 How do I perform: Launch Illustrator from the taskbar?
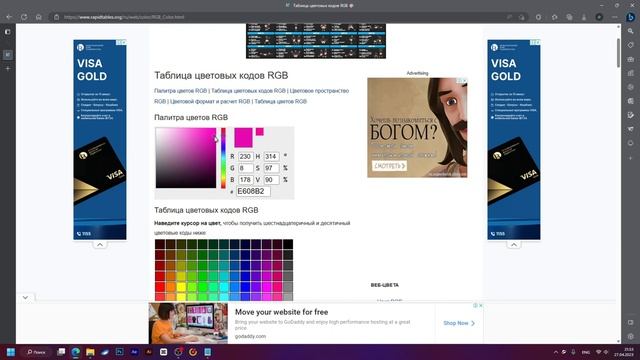click(149, 352)
